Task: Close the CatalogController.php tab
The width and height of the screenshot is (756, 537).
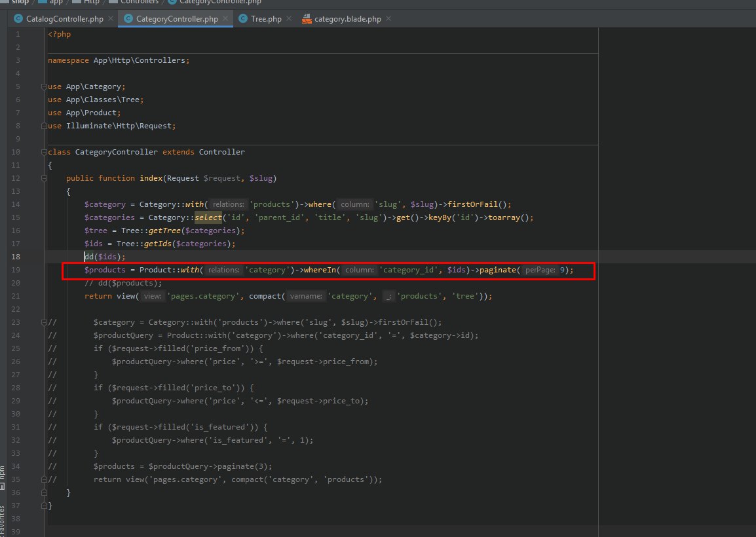Action: coord(111,18)
